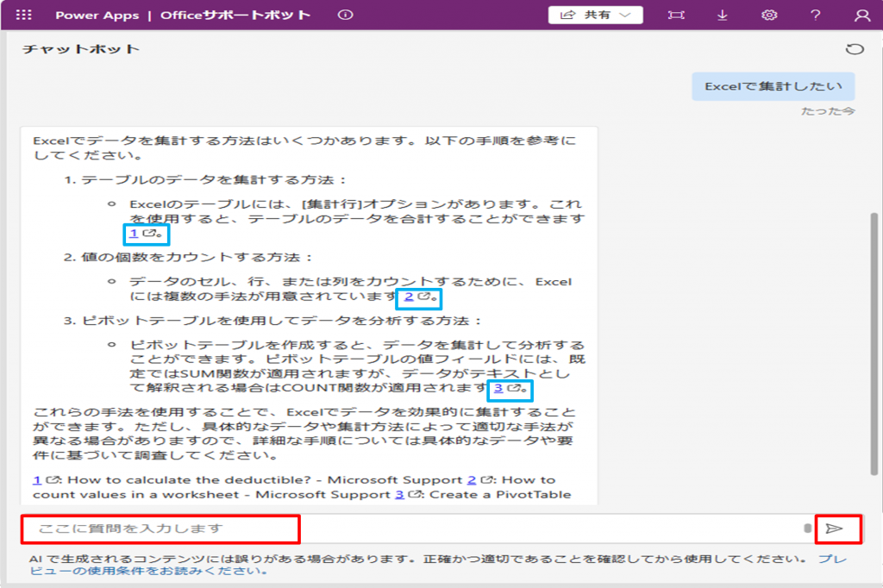Image resolution: width=883 pixels, height=588 pixels.
Task: Click the Power Apps title text
Action: tap(97, 16)
